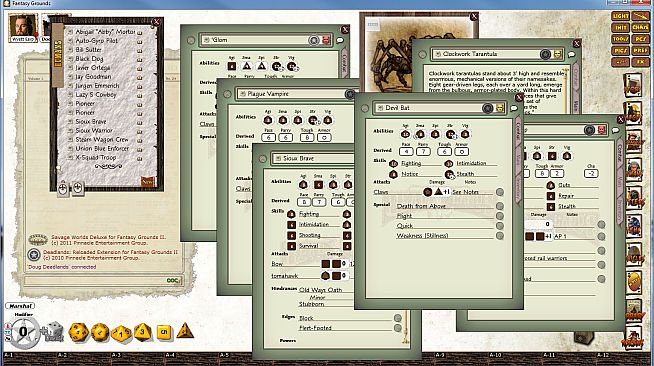This screenshot has height=366, width=654.
Task: Click the Modifier star badge showing 0
Action: 24,332
